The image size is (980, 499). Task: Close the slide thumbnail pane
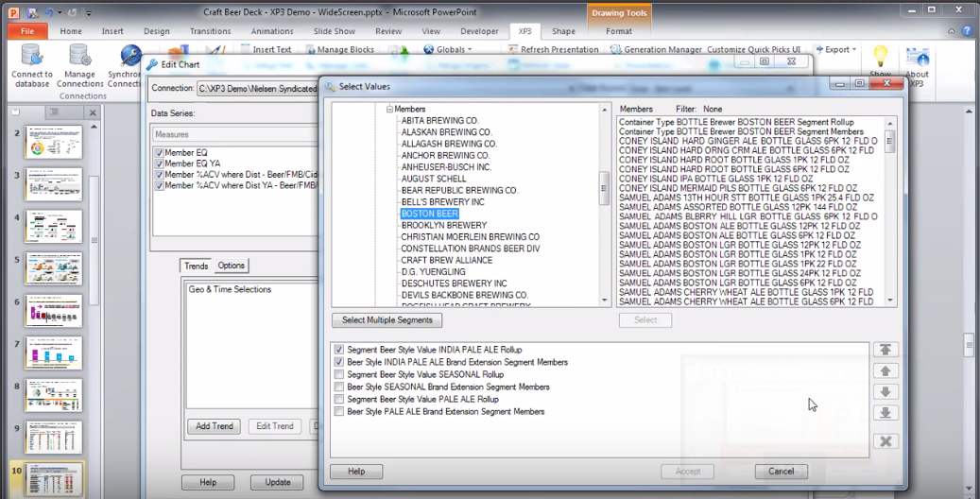(x=93, y=112)
